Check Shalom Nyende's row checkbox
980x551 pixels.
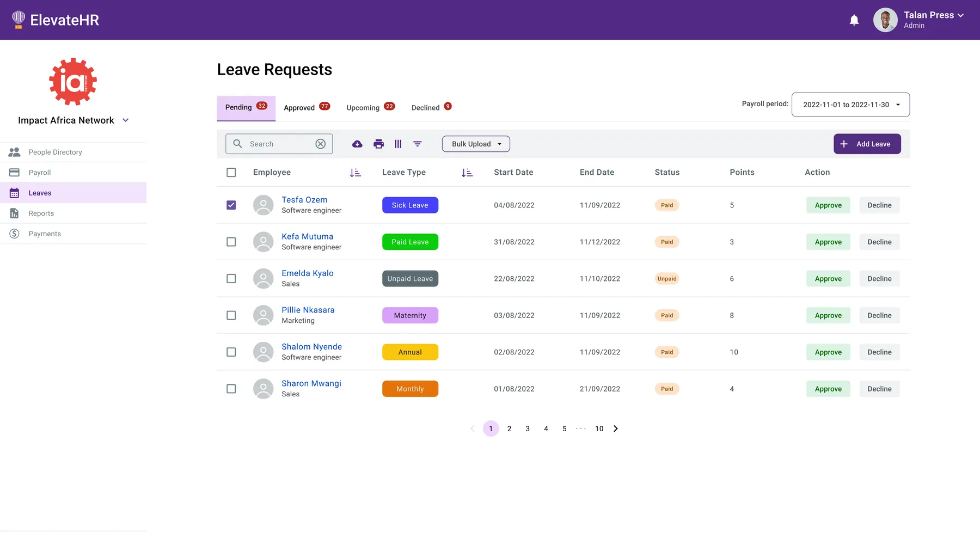(x=231, y=352)
